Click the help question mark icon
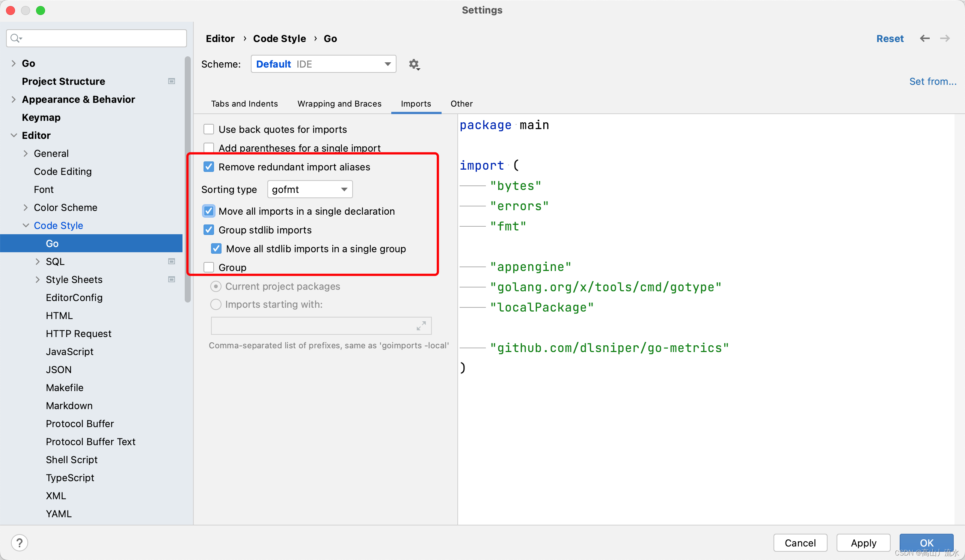This screenshot has height=560, width=965. [x=20, y=542]
